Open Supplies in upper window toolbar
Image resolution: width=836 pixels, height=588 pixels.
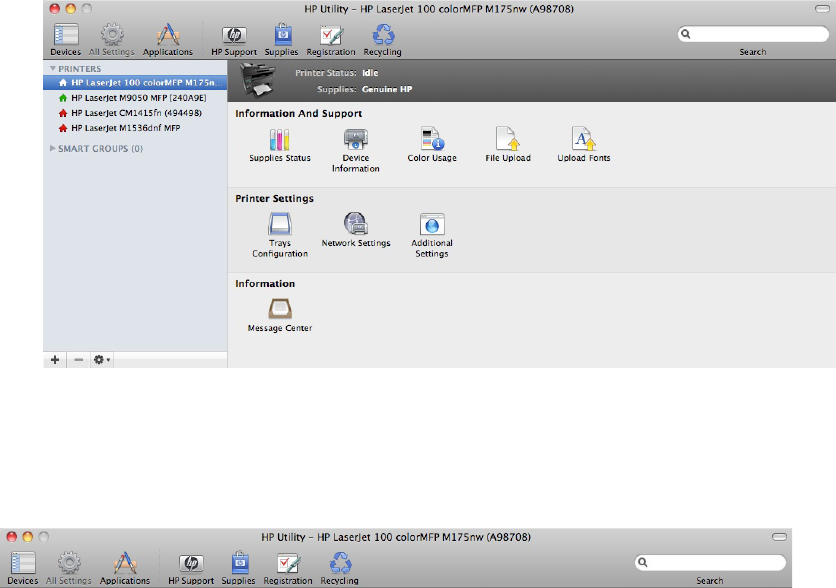pos(282,39)
